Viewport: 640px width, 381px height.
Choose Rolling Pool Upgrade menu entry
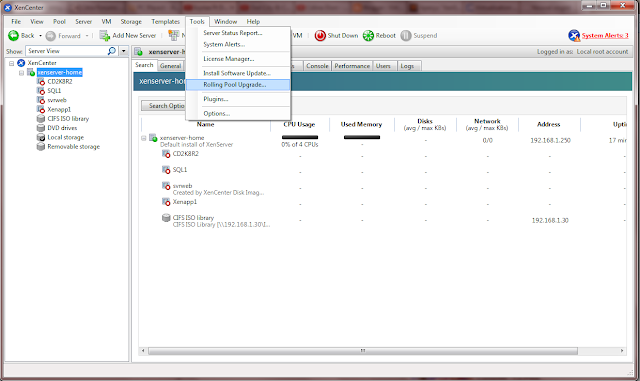pyautogui.click(x=238, y=85)
